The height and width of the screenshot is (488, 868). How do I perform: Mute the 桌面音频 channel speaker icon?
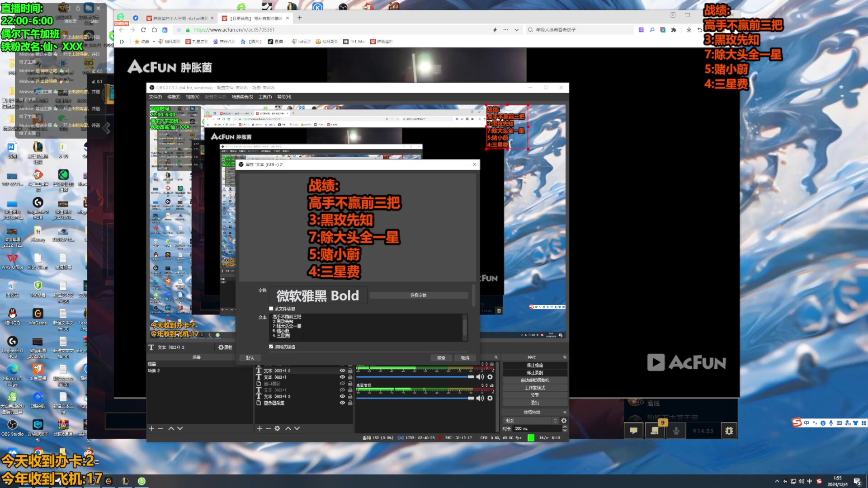pos(480,398)
